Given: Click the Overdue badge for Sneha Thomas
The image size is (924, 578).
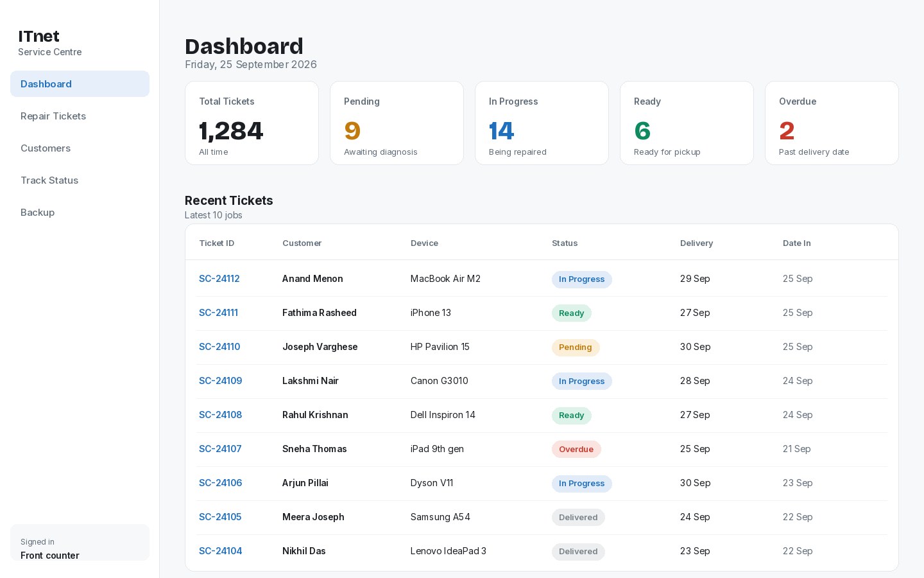Looking at the screenshot, I should pos(576,450).
